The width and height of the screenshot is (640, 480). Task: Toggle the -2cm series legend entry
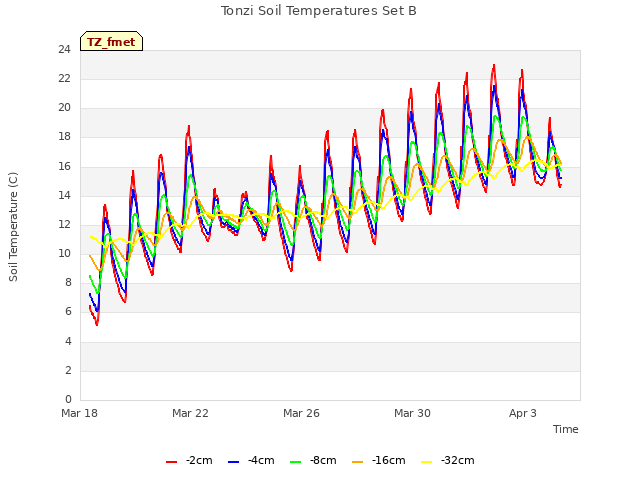click(x=189, y=461)
